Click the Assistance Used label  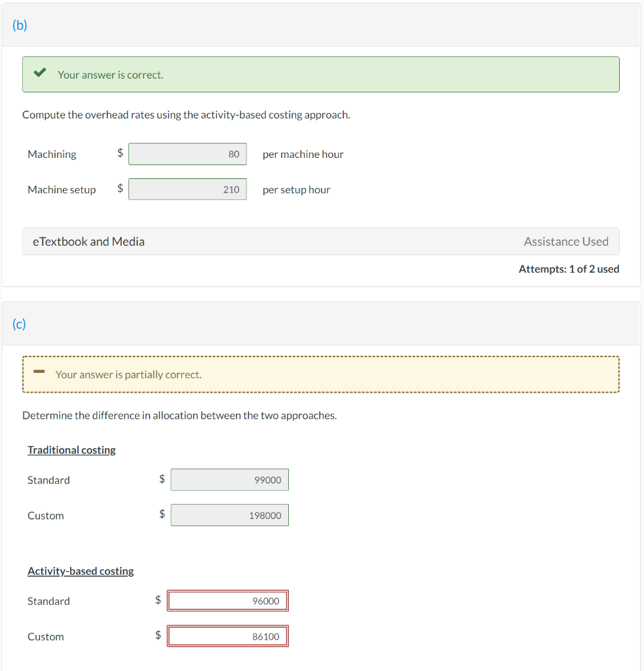pos(566,241)
